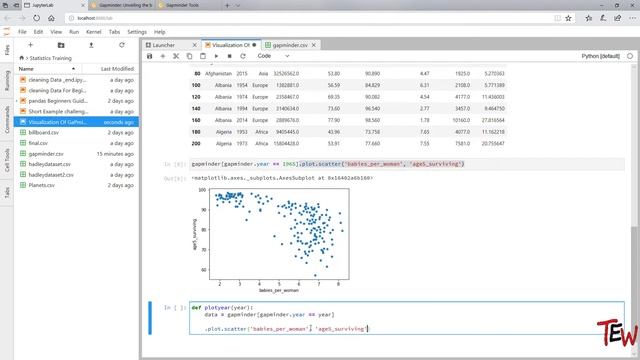The width and height of the screenshot is (640, 360).
Task: Click the scatter plot output image
Action: pos(271,240)
